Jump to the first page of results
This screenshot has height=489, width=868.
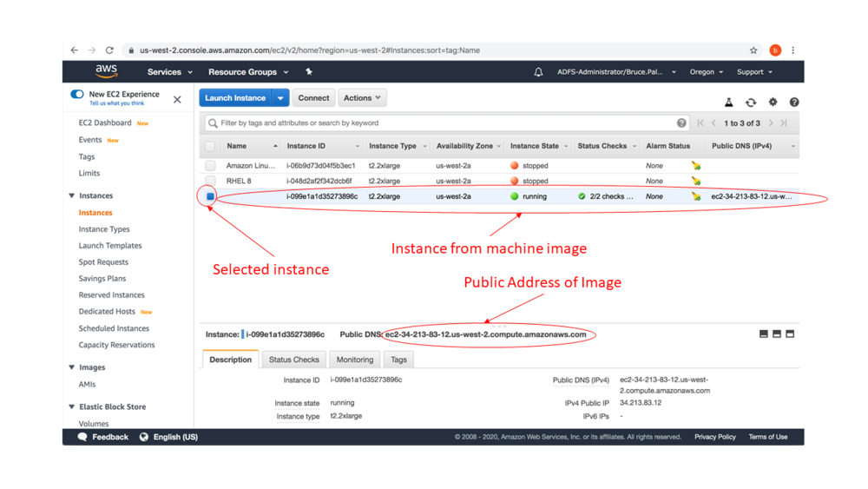click(x=700, y=123)
